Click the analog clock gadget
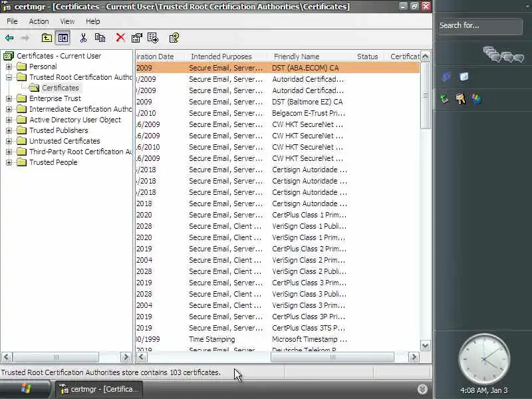Viewport: 532px width, 399px height. tap(484, 359)
